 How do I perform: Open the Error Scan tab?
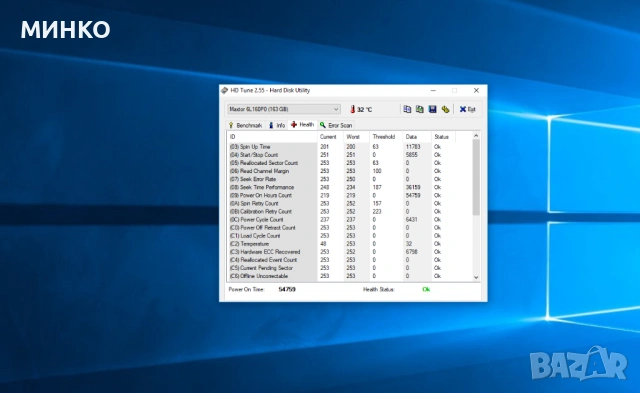(336, 125)
